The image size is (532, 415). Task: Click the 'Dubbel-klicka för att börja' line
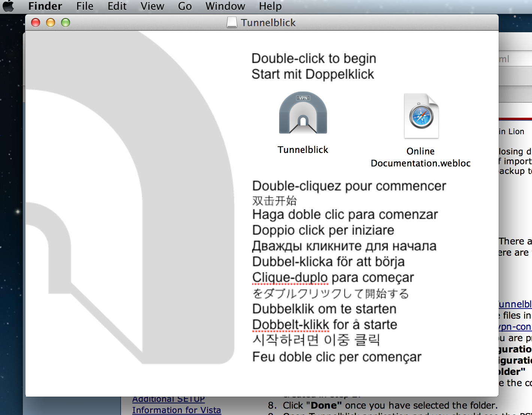coord(329,262)
